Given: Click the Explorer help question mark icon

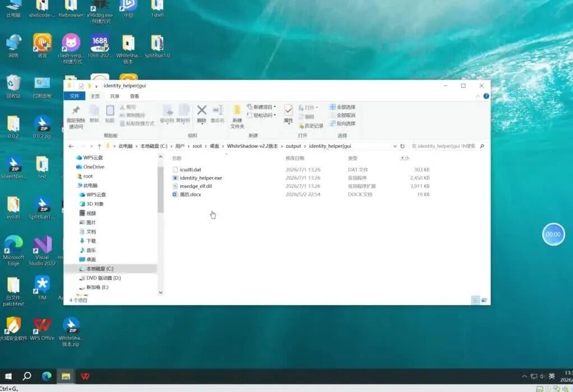Looking at the screenshot, I should (486, 96).
